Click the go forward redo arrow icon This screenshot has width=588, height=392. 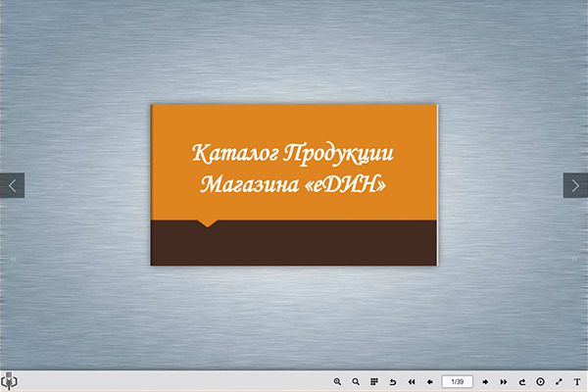pyautogui.click(x=522, y=381)
